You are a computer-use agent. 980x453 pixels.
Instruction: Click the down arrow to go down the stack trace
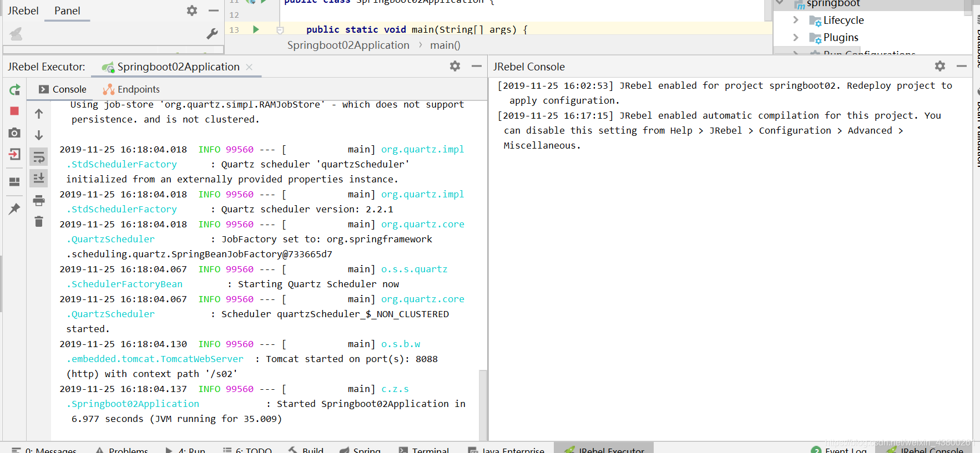click(x=39, y=135)
